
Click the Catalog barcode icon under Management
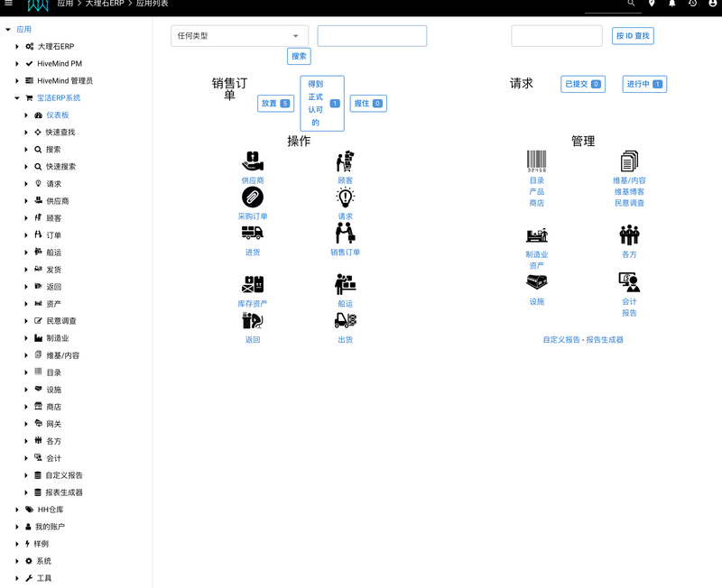click(x=536, y=161)
